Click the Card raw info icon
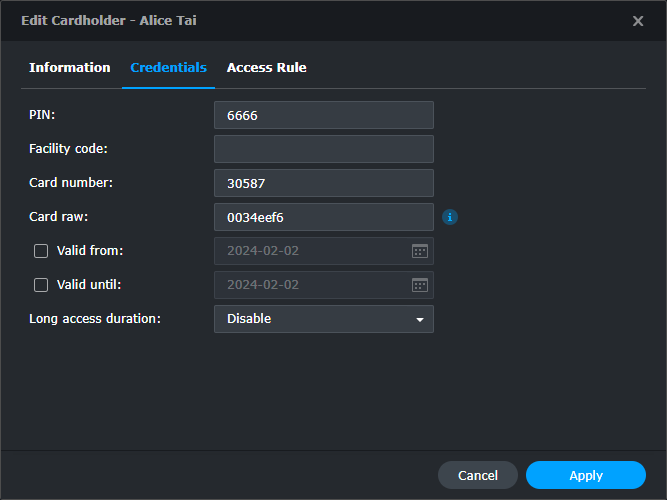Viewport: 667px width, 500px height. click(450, 217)
